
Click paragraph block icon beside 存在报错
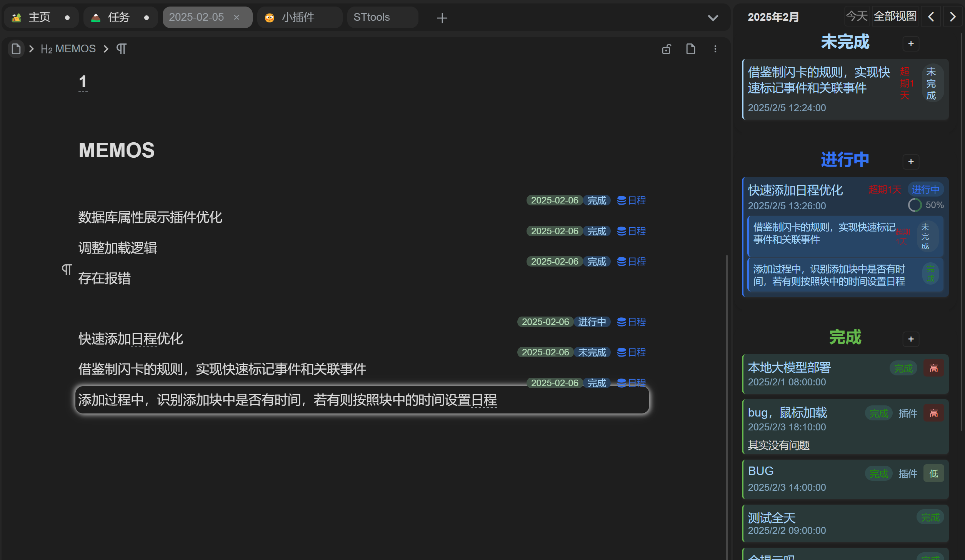67,270
